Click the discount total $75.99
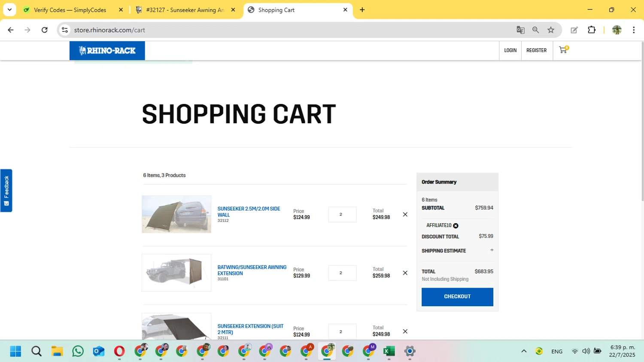 [x=486, y=236]
